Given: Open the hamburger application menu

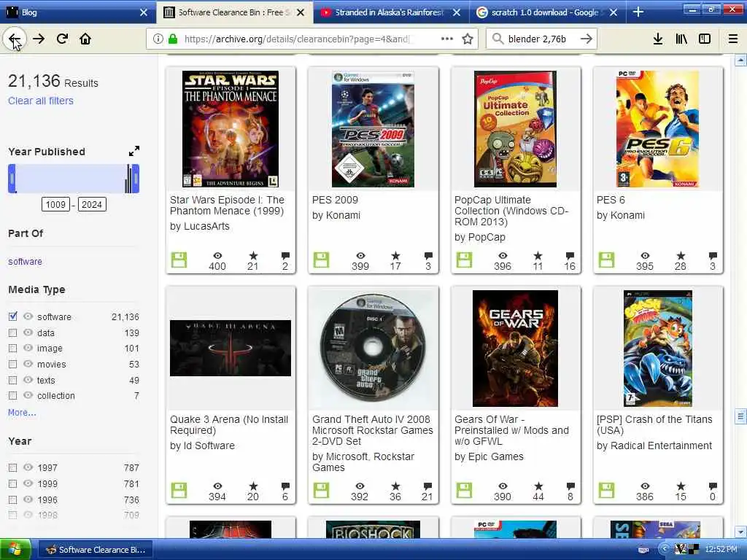Looking at the screenshot, I should pyautogui.click(x=733, y=39).
